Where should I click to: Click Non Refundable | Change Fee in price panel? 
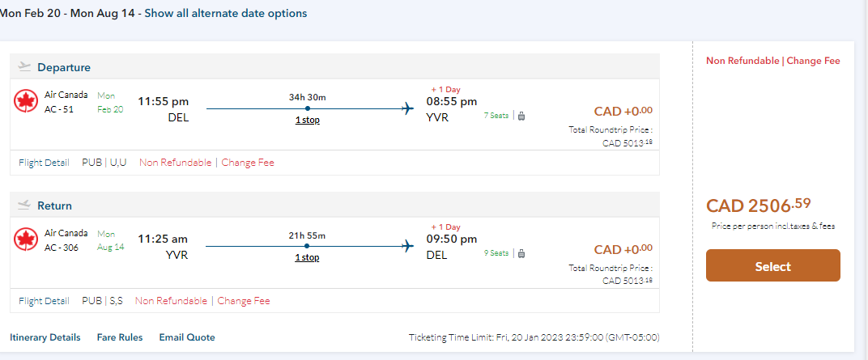point(772,61)
